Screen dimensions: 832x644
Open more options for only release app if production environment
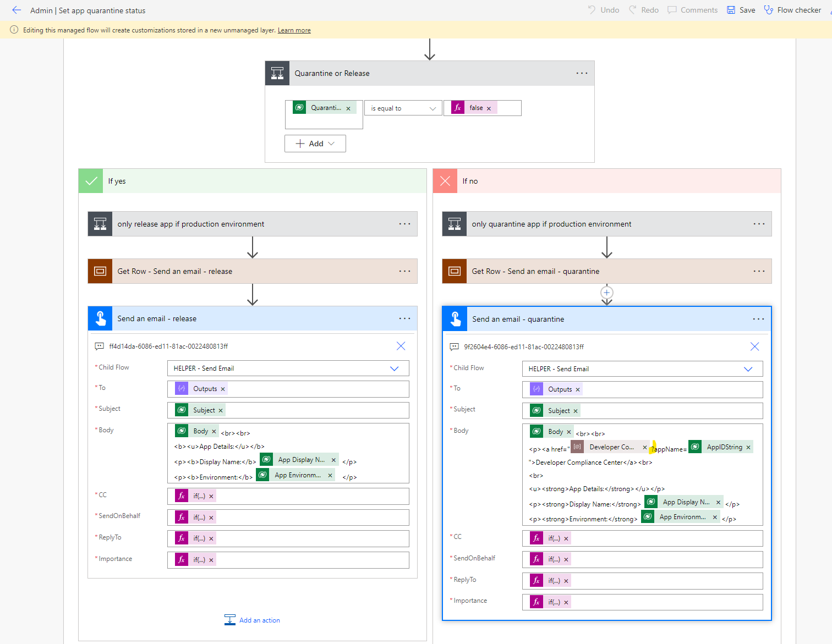[404, 224]
